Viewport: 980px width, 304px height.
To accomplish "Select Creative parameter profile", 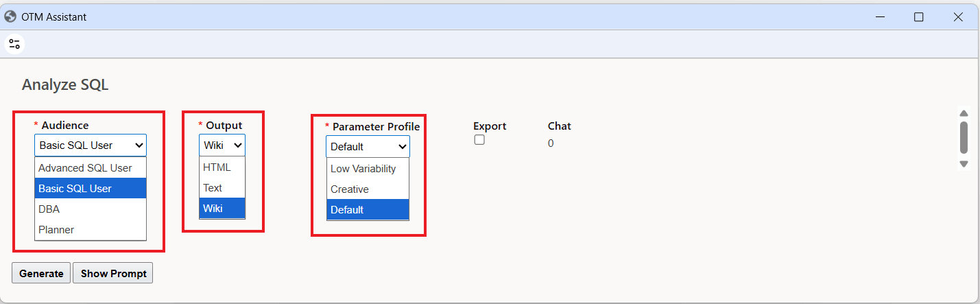I will [x=368, y=189].
